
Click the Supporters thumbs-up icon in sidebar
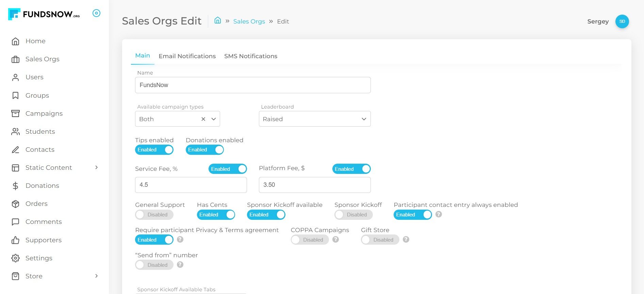click(x=15, y=240)
